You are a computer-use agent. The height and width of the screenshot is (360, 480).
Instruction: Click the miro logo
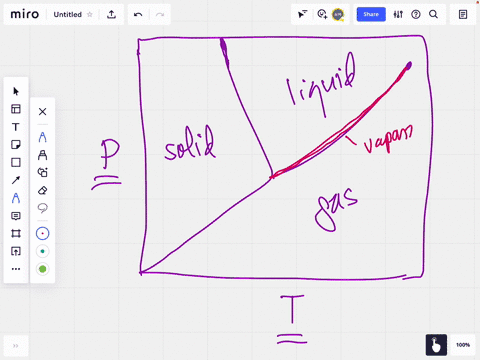point(25,14)
